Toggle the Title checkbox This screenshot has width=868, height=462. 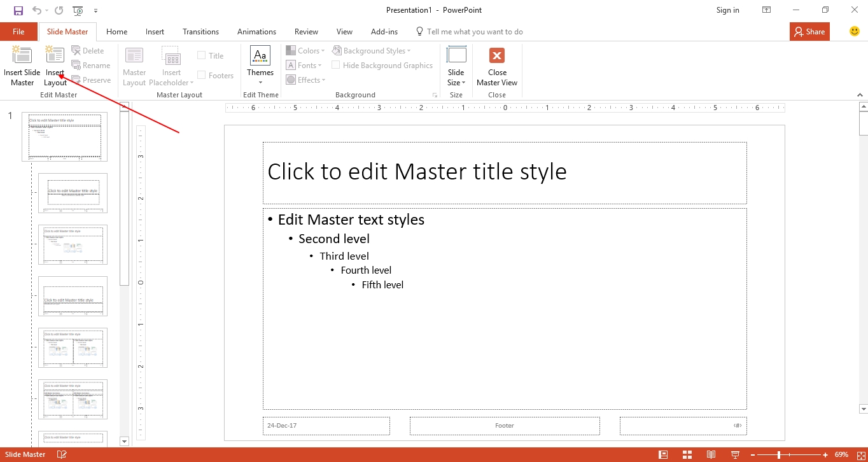[x=201, y=56]
